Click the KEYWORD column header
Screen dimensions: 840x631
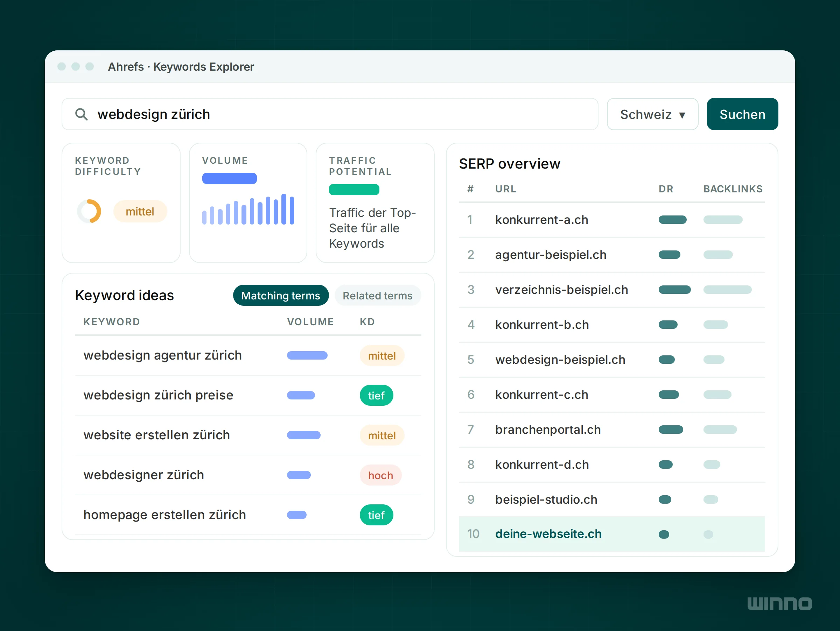(112, 322)
